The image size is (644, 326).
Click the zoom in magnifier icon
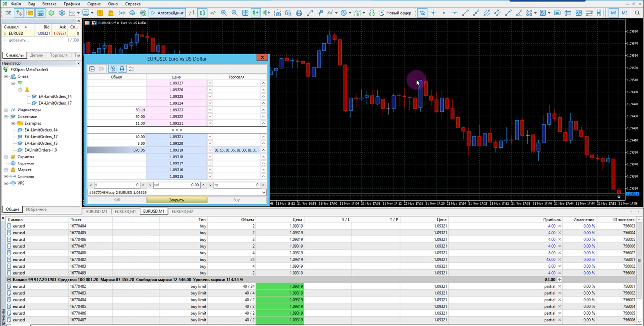224,13
